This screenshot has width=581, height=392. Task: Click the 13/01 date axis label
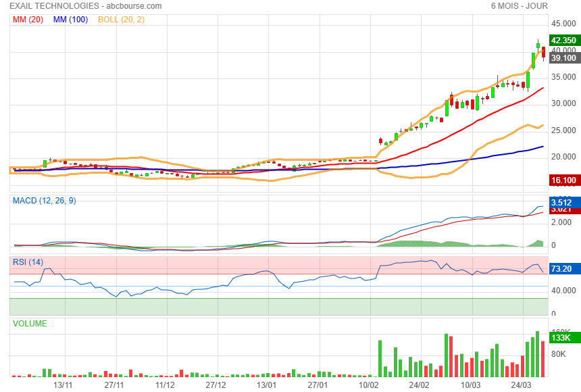(267, 385)
